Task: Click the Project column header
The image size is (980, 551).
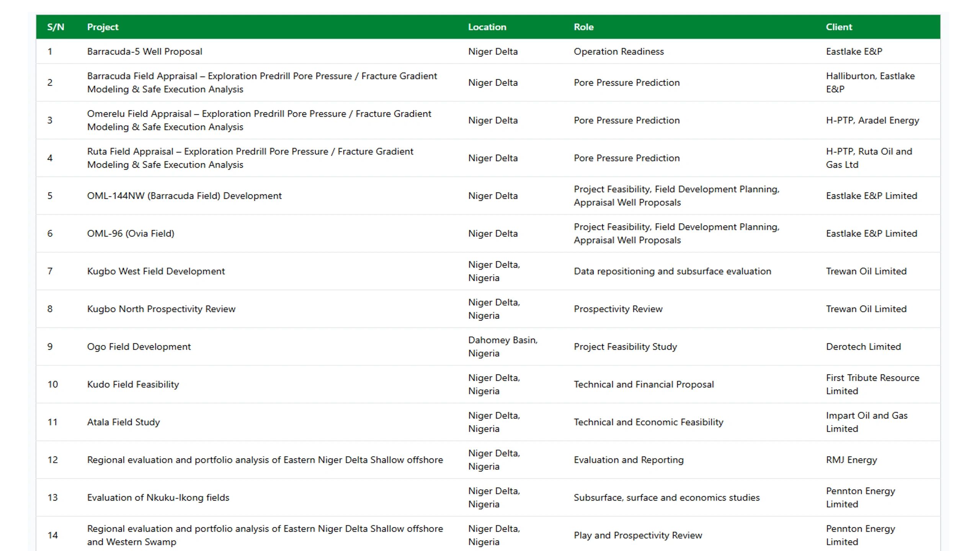Action: [103, 27]
